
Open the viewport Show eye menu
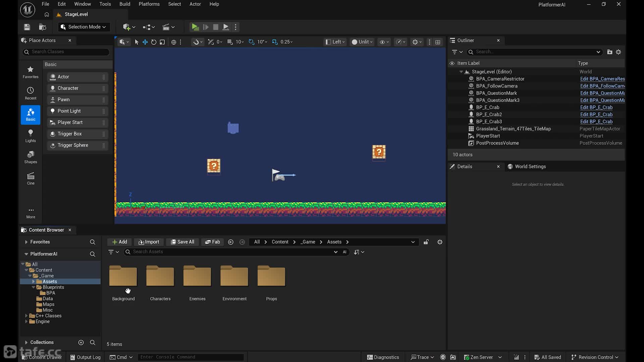[x=384, y=42]
